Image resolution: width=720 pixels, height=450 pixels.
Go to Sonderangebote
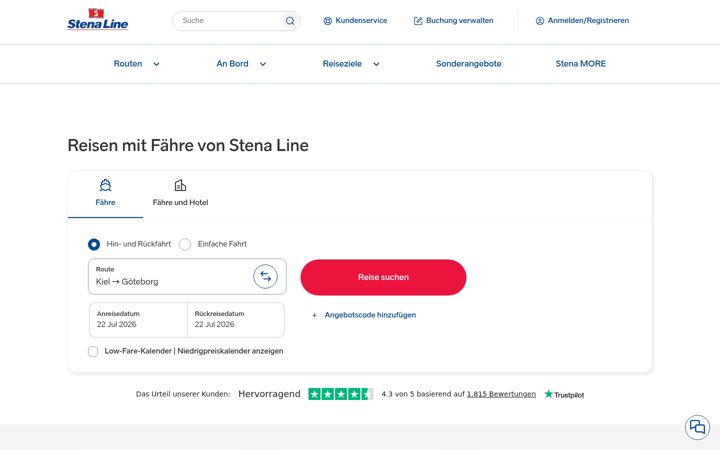pos(469,64)
